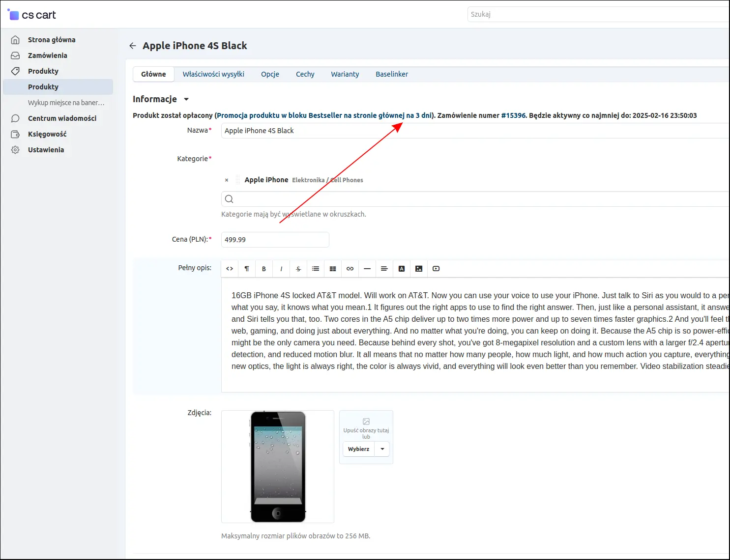Click the gear icon beside Ustawienia
Screen dimensions: 730x560
tap(15, 150)
